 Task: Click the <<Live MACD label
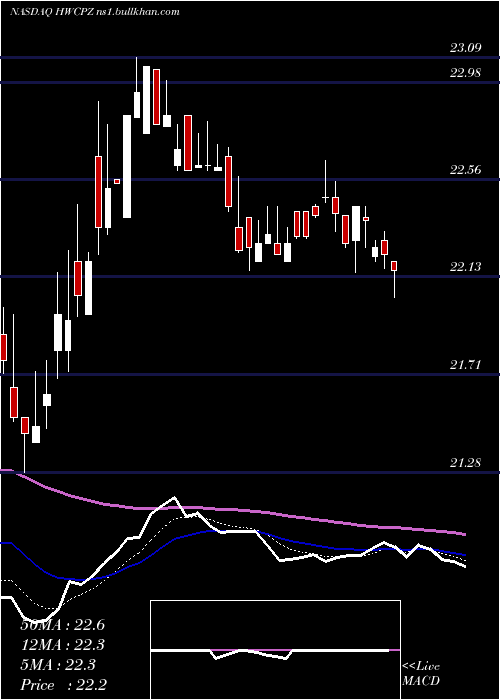[x=421, y=673]
